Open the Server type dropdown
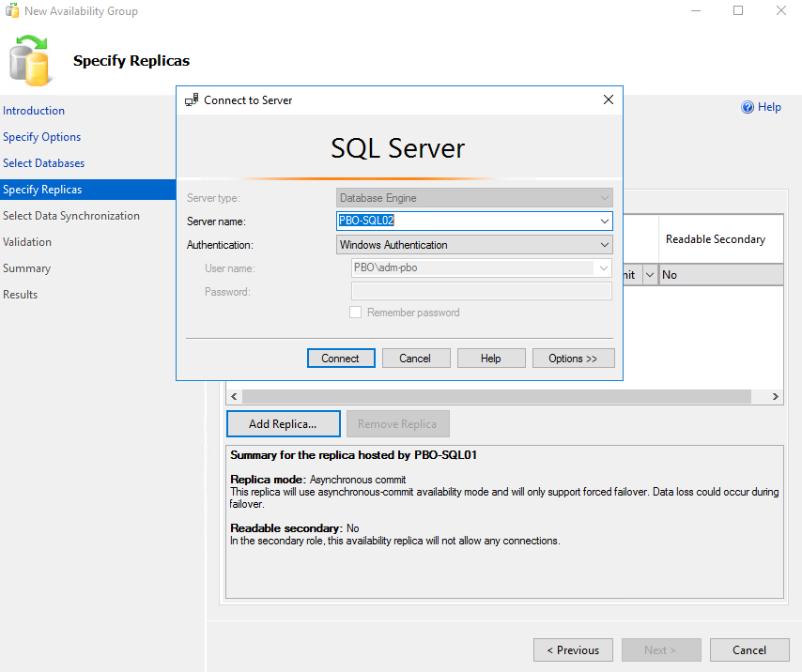The image size is (802, 672). coord(605,198)
